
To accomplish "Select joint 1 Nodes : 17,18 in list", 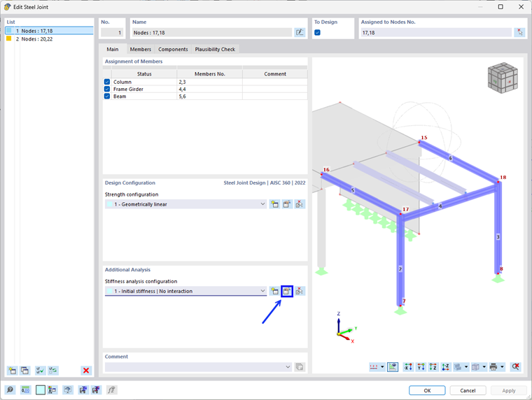I will click(49, 31).
